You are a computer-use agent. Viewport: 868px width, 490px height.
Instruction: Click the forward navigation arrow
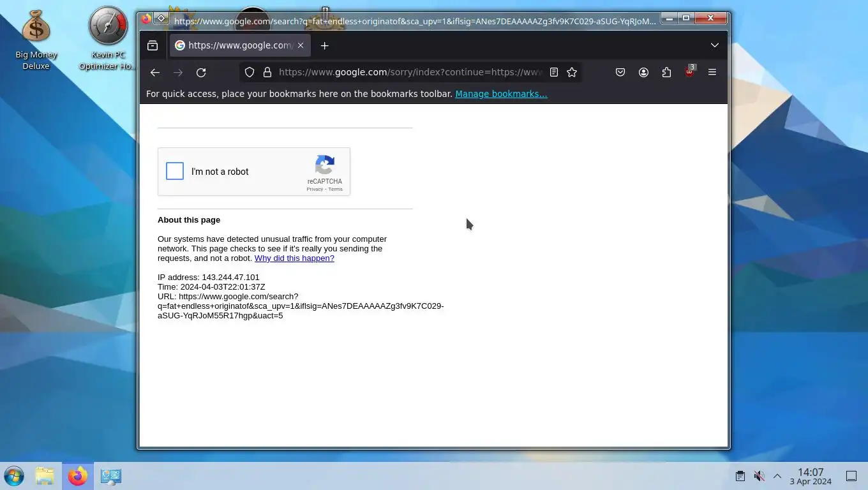pos(178,72)
